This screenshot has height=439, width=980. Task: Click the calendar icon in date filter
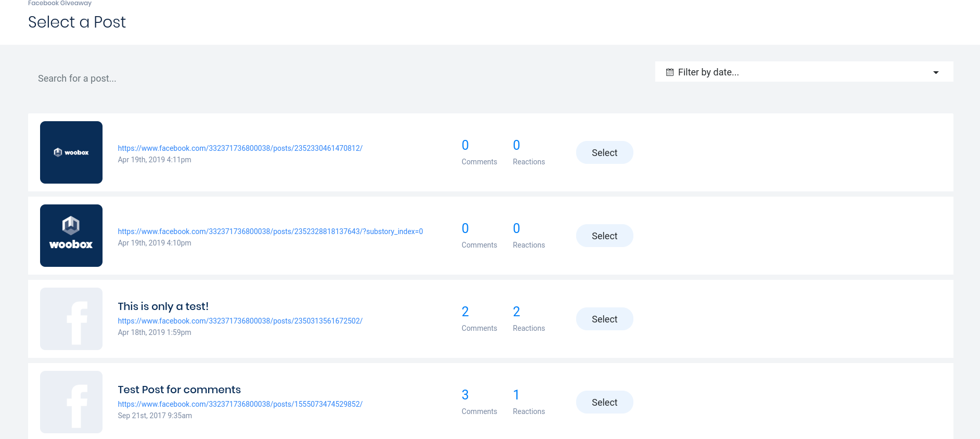670,72
